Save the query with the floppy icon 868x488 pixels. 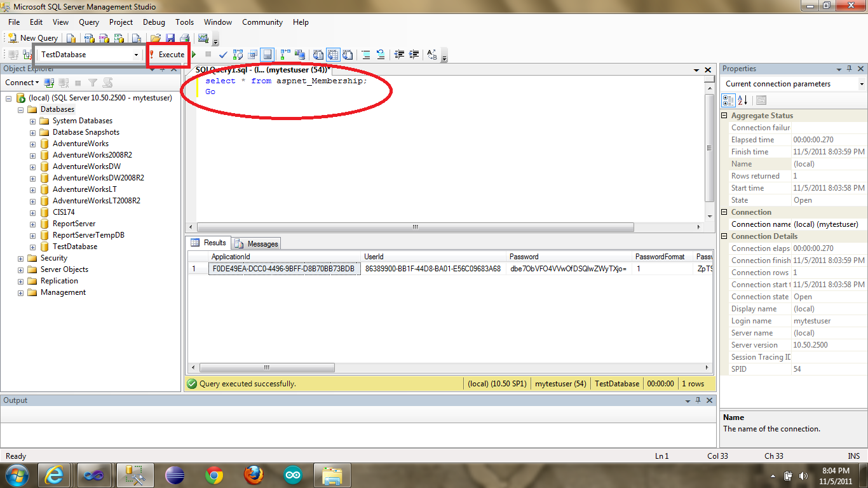(170, 38)
